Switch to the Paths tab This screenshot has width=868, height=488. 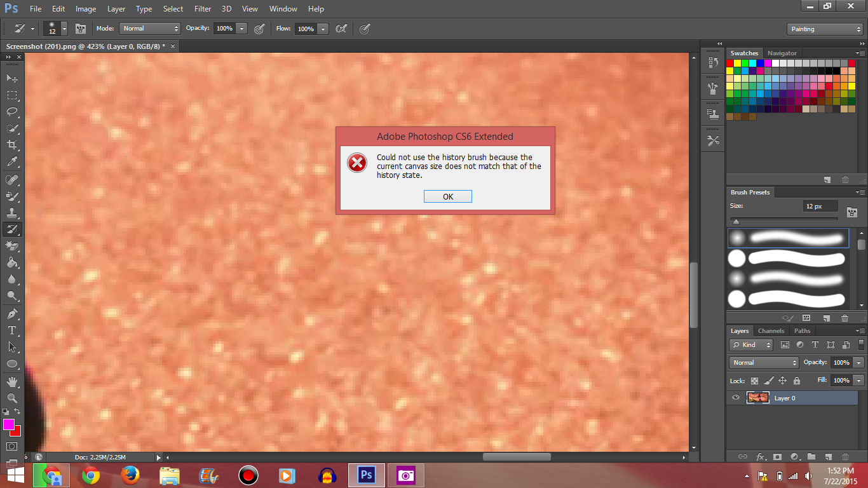tap(802, 331)
